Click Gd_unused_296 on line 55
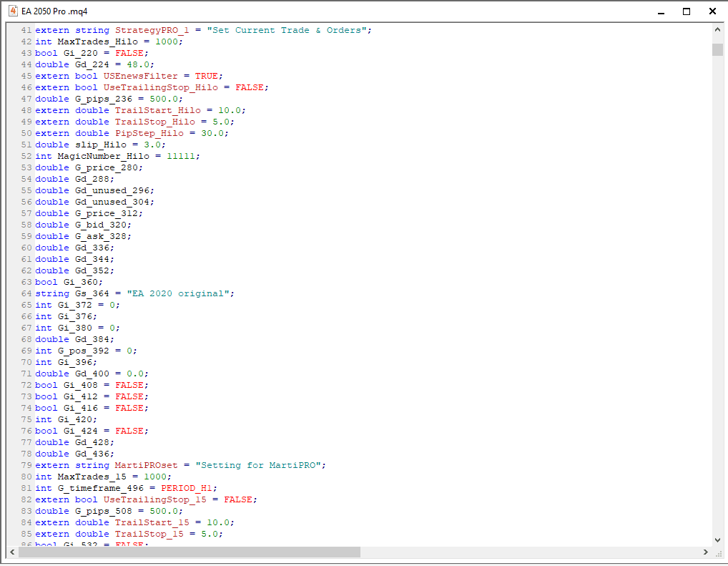 pyautogui.click(x=112, y=190)
